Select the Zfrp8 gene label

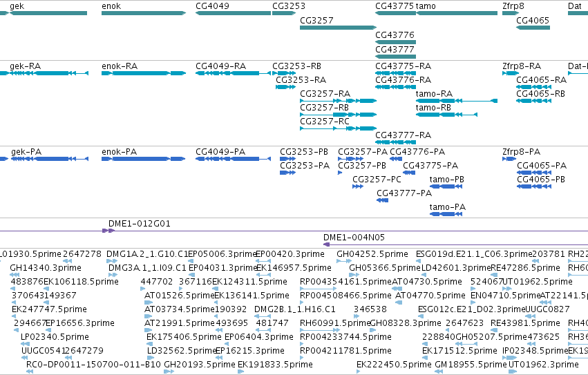click(x=513, y=6)
